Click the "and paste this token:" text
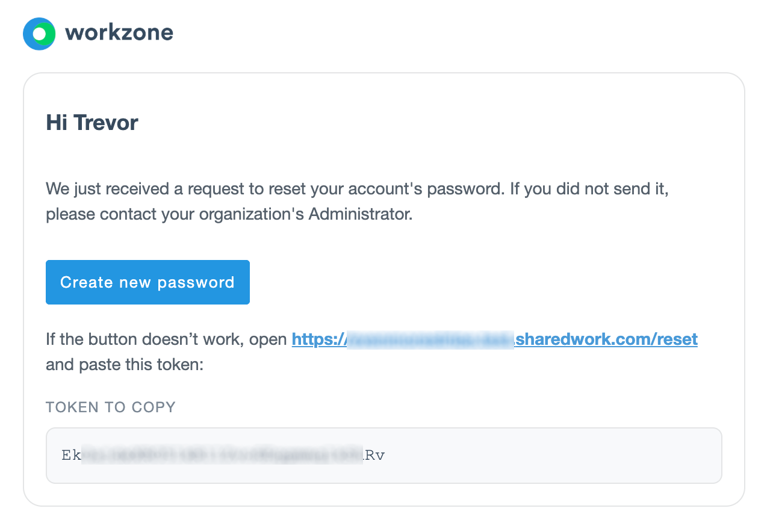 (x=125, y=365)
